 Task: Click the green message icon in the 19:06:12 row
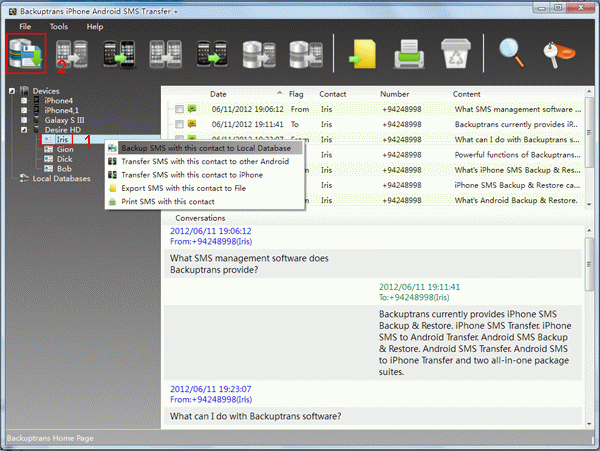[x=192, y=109]
